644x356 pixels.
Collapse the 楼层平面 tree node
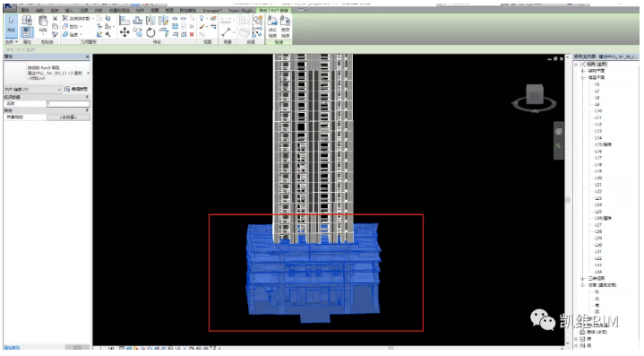[x=582, y=78]
